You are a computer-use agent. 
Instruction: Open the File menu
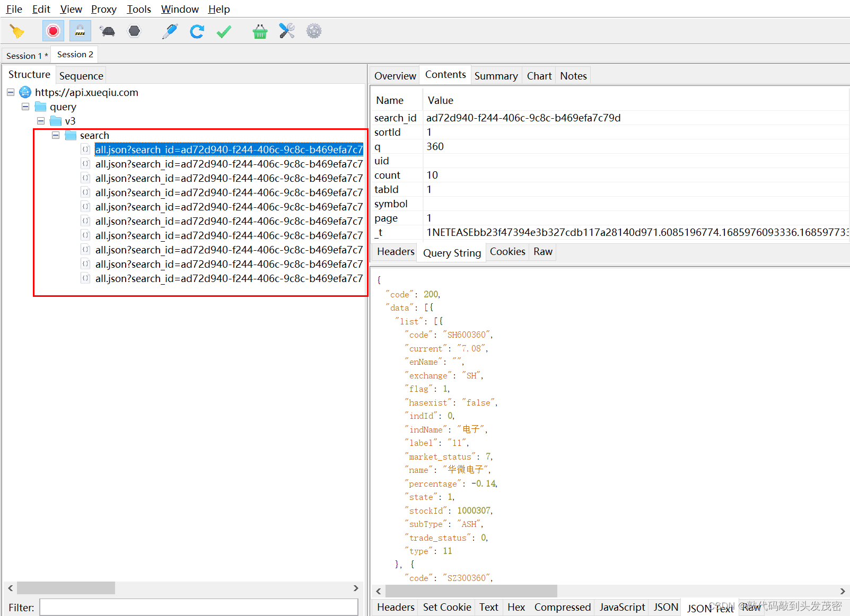[14, 9]
